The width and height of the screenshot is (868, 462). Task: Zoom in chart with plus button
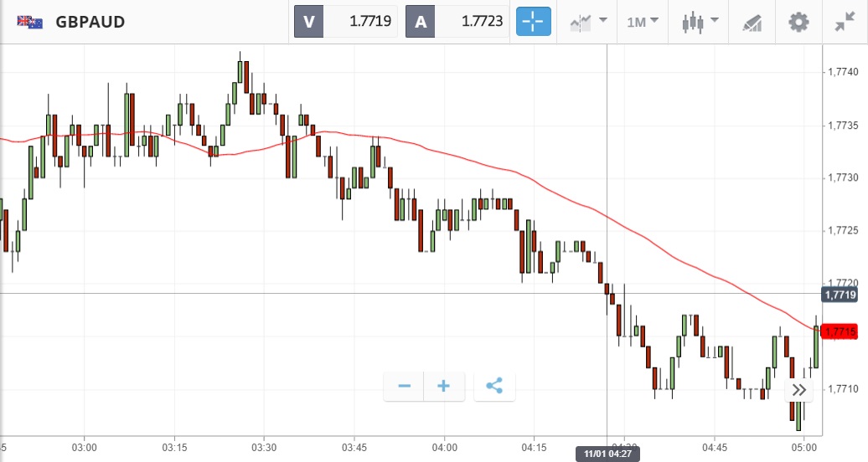coord(444,386)
